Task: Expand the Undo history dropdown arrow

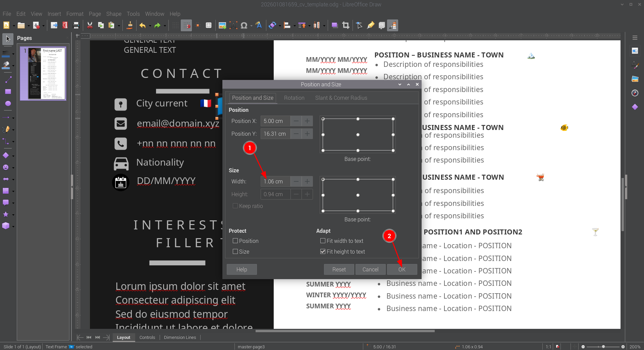Action: tap(150, 26)
